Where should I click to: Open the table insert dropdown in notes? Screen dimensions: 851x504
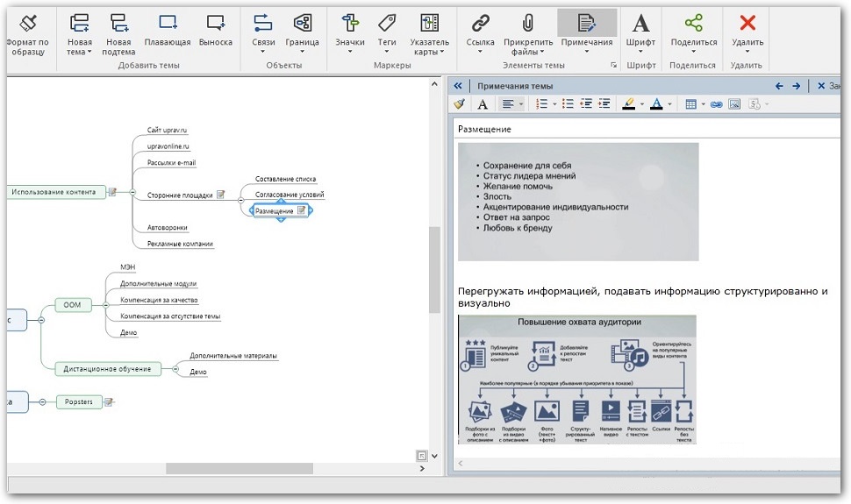tap(703, 104)
